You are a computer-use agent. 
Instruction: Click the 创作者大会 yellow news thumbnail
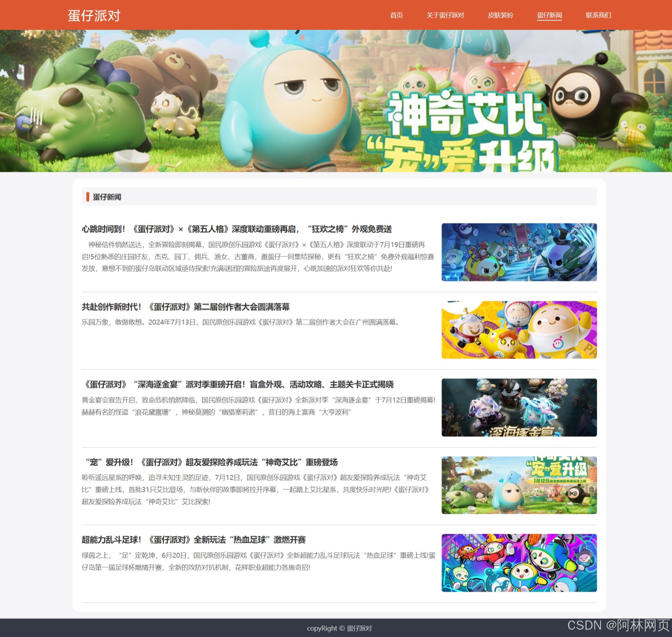click(x=519, y=330)
